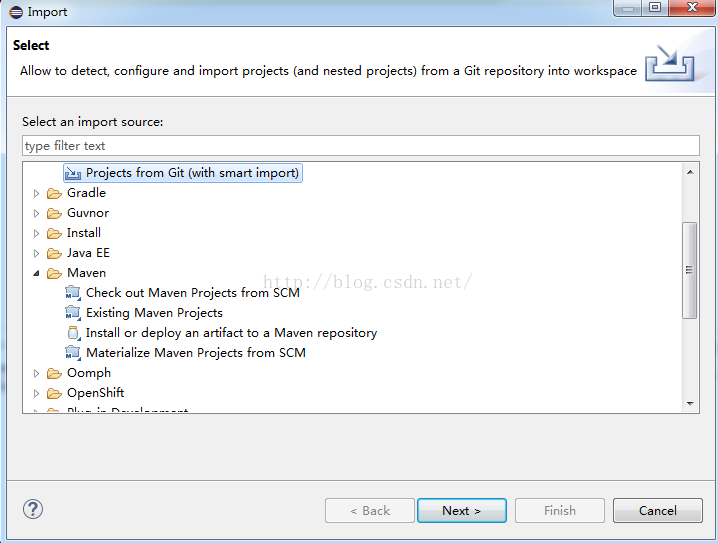Click the Back button
Viewport: 718px width, 543px height.
click(370, 510)
